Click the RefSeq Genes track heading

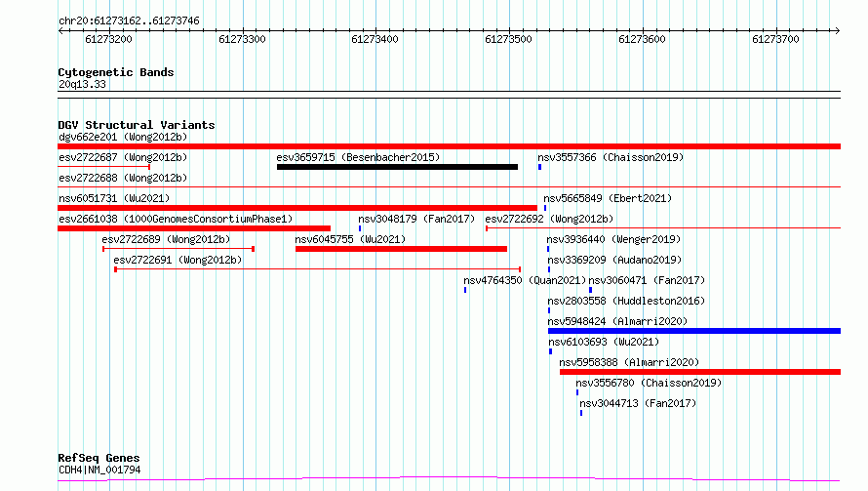click(99, 459)
